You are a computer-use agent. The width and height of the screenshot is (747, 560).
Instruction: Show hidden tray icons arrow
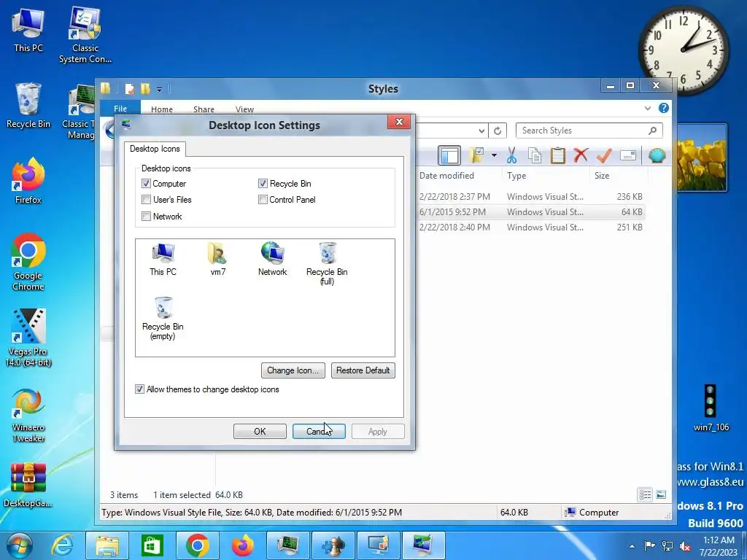[632, 546]
